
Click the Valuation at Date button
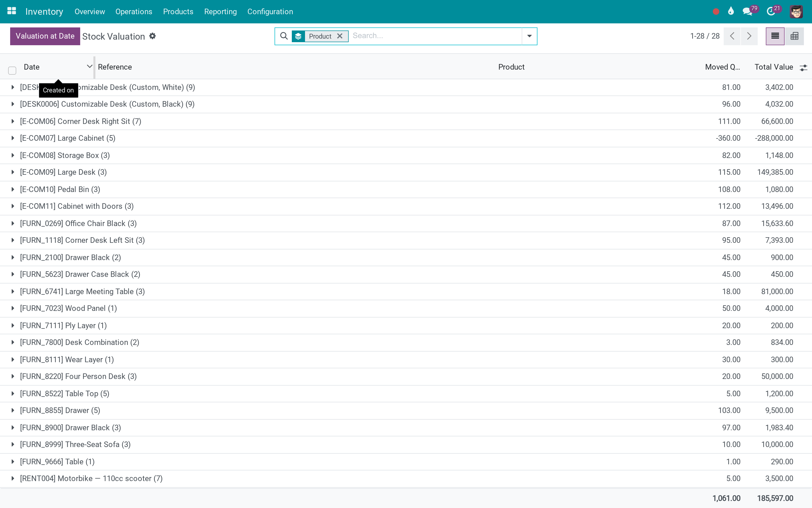[45, 36]
